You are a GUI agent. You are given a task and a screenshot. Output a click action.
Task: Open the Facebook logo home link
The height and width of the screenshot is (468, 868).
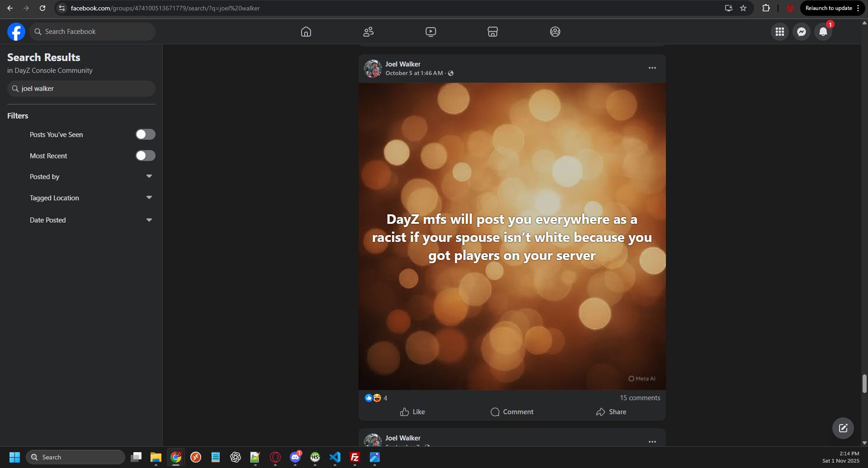[16, 32]
